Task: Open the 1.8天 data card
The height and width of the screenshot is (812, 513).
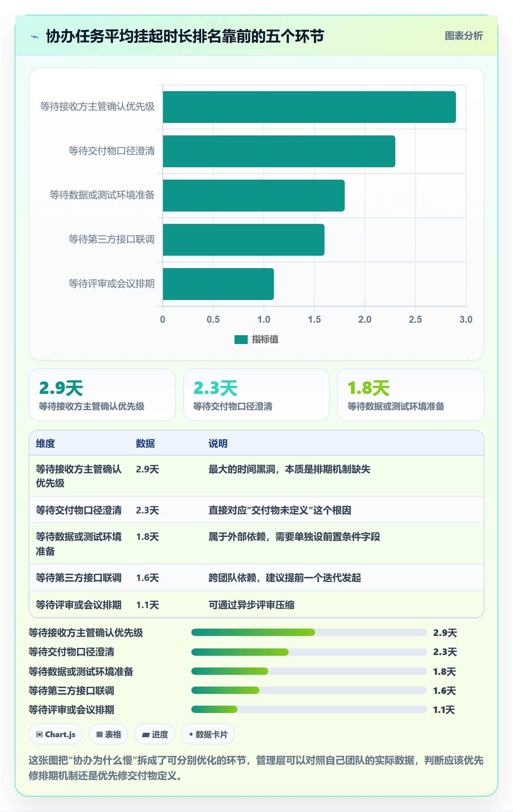Action: tap(411, 395)
